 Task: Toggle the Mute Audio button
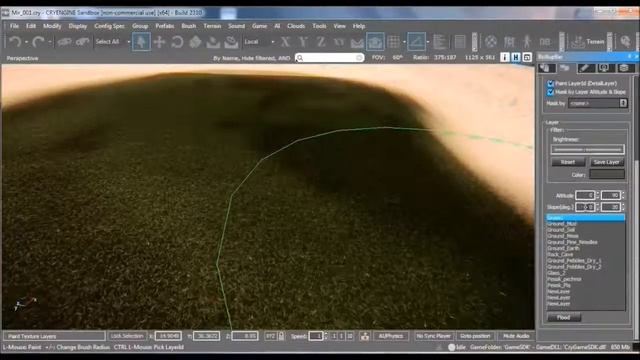coord(516,336)
